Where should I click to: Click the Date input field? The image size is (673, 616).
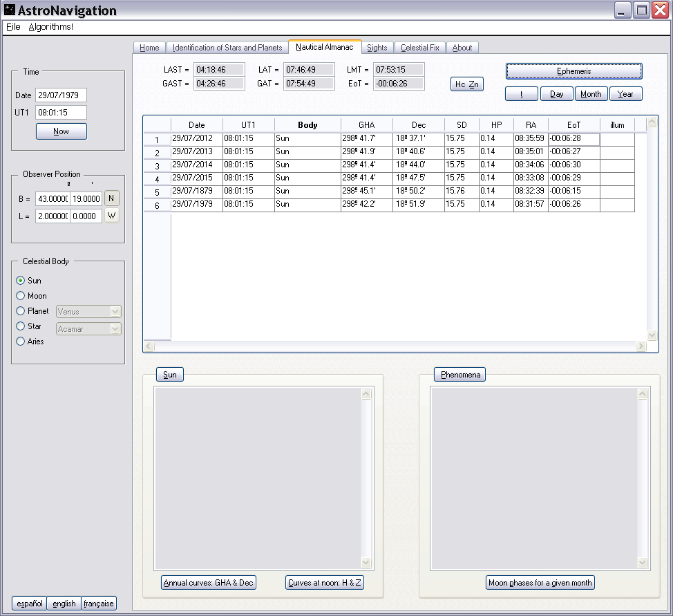[61, 95]
